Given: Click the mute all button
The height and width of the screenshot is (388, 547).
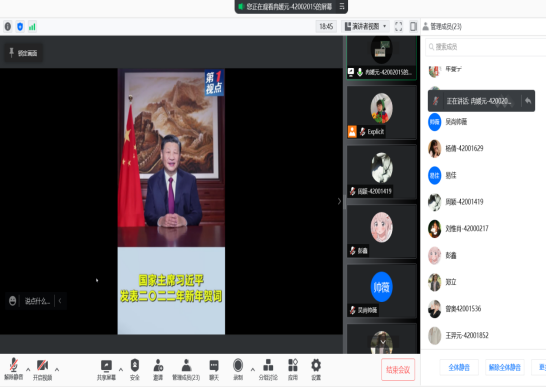Looking at the screenshot, I should (459, 367).
